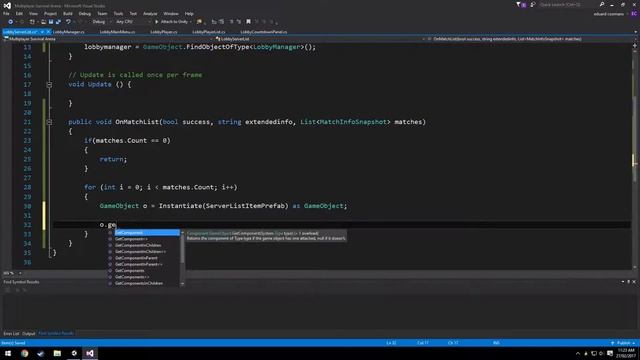Click the Visual Studio taskbar icon
This screenshot has height=360, width=640.
pos(90,353)
